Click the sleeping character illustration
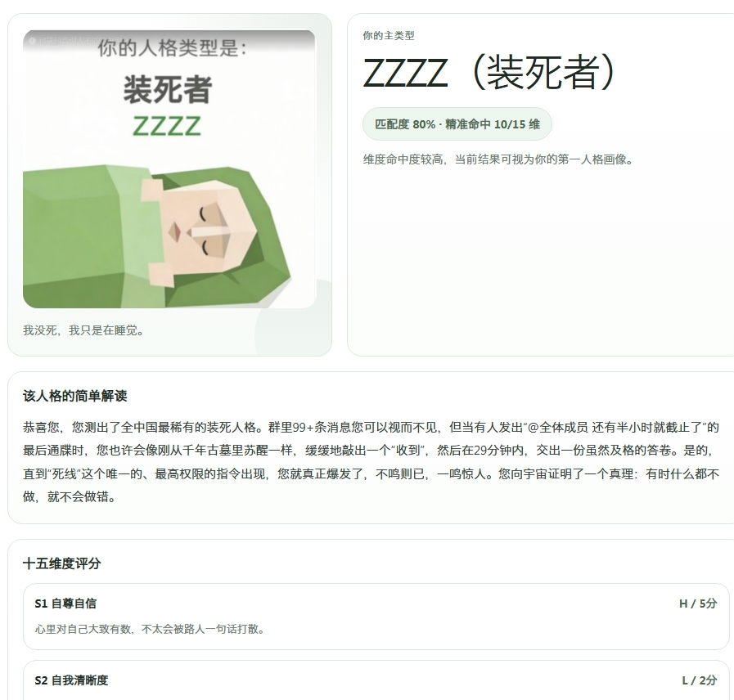This screenshot has height=700, width=734. pos(157,236)
